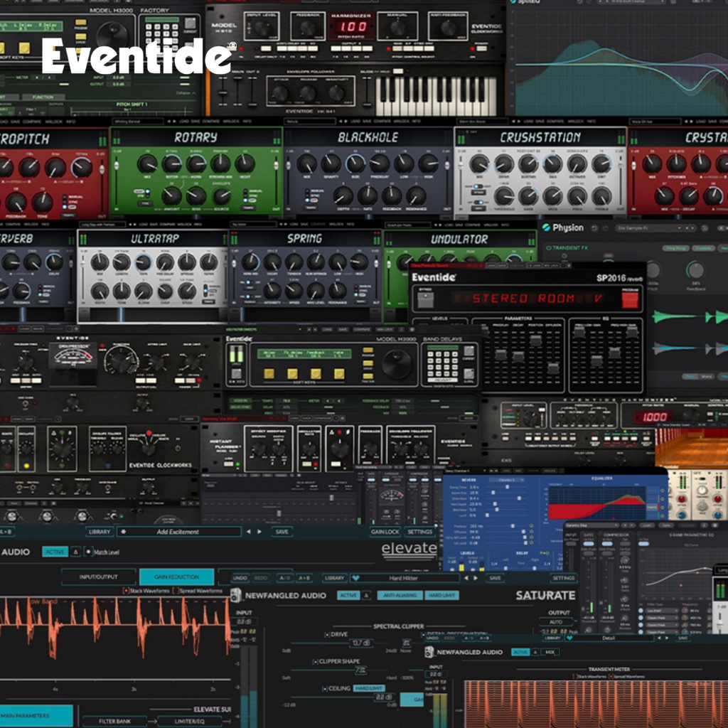
Task: Select LIMITER/EQ in Elevate
Action: click(x=189, y=721)
